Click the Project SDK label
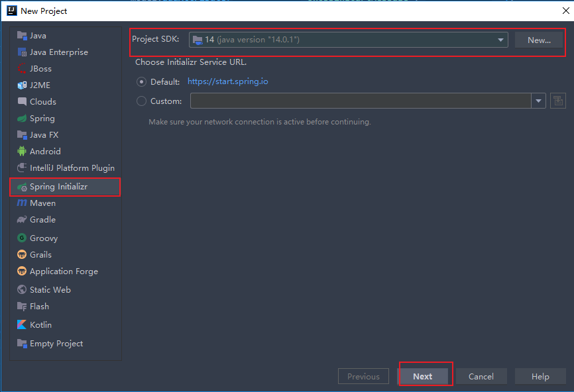 click(156, 39)
